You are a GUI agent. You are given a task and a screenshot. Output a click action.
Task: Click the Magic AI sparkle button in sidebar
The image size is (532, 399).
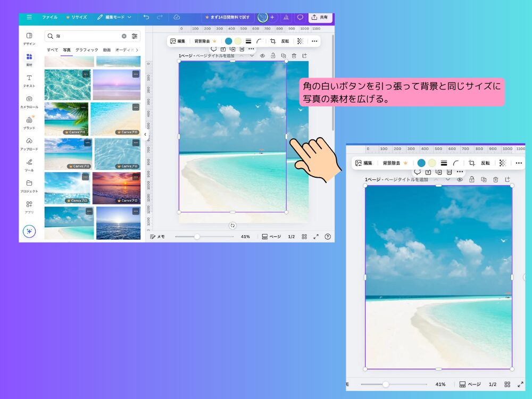(x=29, y=231)
